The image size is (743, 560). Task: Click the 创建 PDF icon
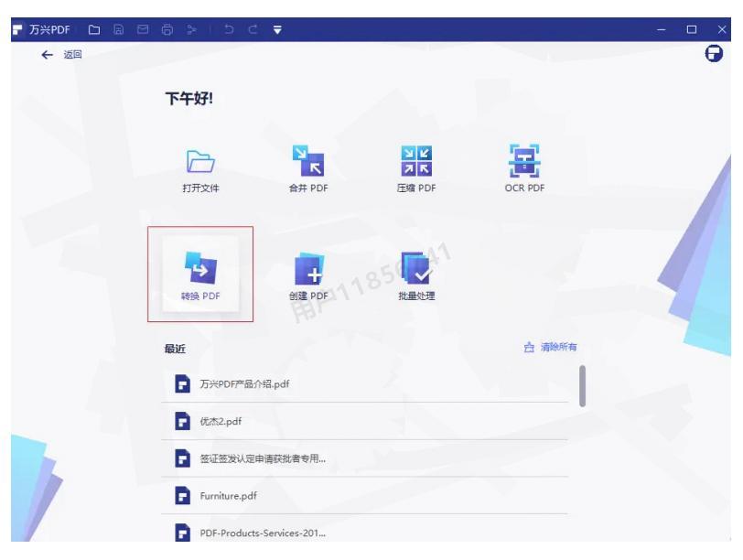coord(309,269)
